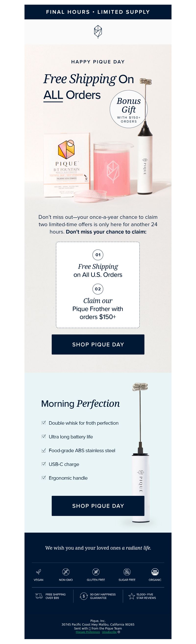Click the Pique leaf logo at top
The image size is (196, 644).
pyautogui.click(x=98, y=32)
